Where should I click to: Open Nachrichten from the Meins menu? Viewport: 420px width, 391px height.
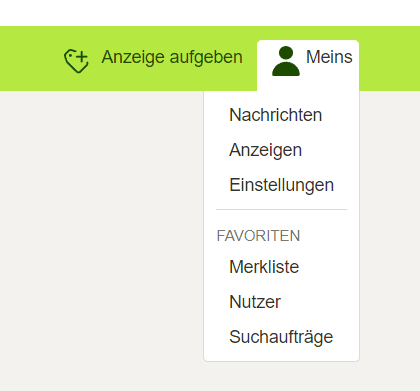coord(276,115)
